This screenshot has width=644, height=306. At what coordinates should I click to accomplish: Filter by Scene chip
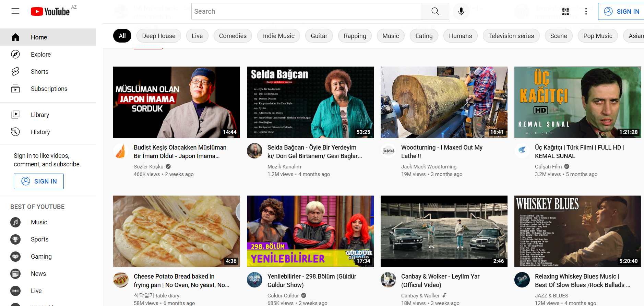point(559,36)
